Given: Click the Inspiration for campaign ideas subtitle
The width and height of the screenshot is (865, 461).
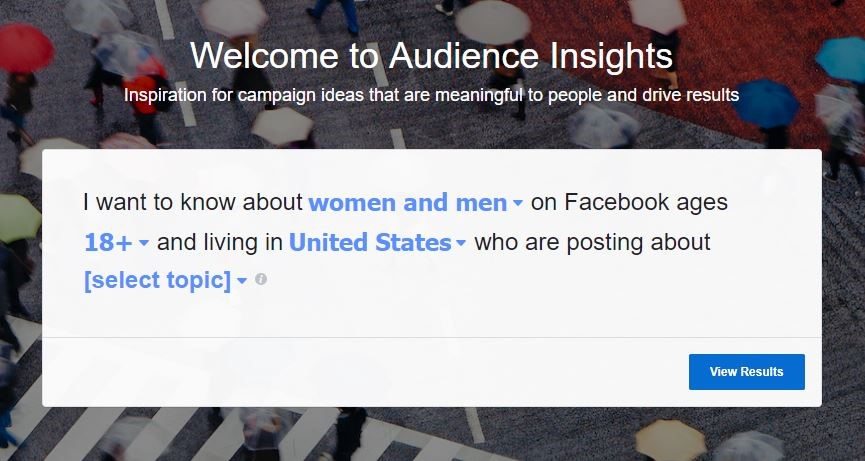Looking at the screenshot, I should (x=431, y=95).
